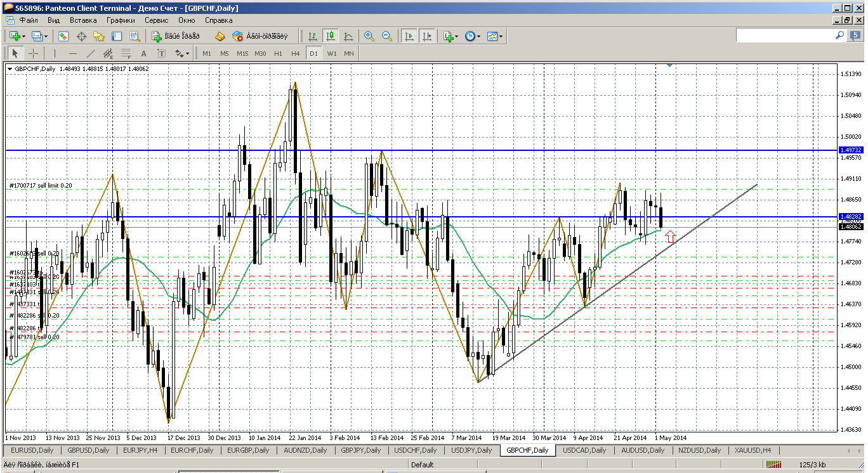Change timeframe to W1

pyautogui.click(x=332, y=54)
